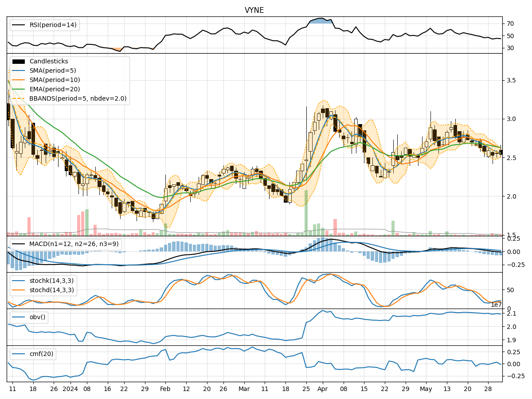Click the orange SMA(period=10) legend line
532x399 pixels.
[x=19, y=80]
